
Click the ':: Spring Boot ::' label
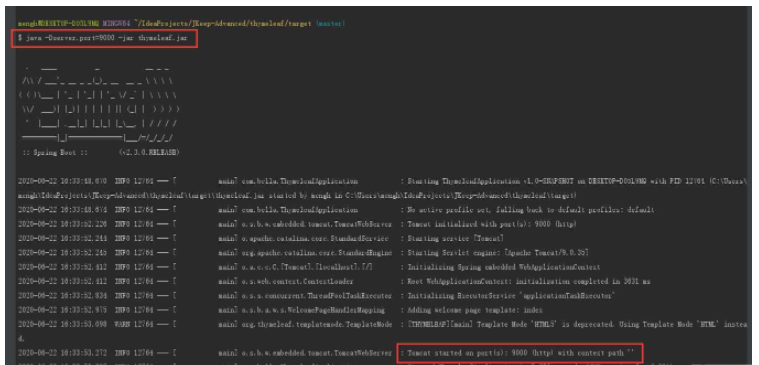click(55, 152)
